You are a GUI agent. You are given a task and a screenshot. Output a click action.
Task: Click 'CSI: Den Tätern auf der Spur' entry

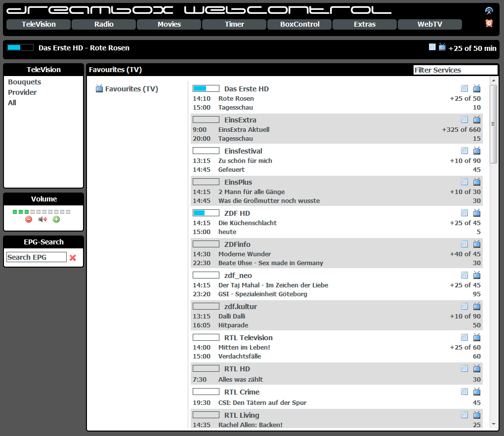[x=262, y=402]
